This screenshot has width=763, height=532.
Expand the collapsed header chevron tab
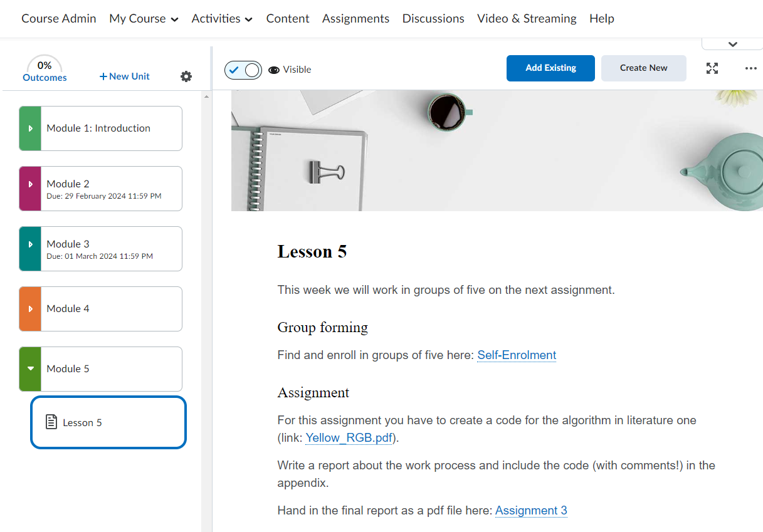coord(732,44)
